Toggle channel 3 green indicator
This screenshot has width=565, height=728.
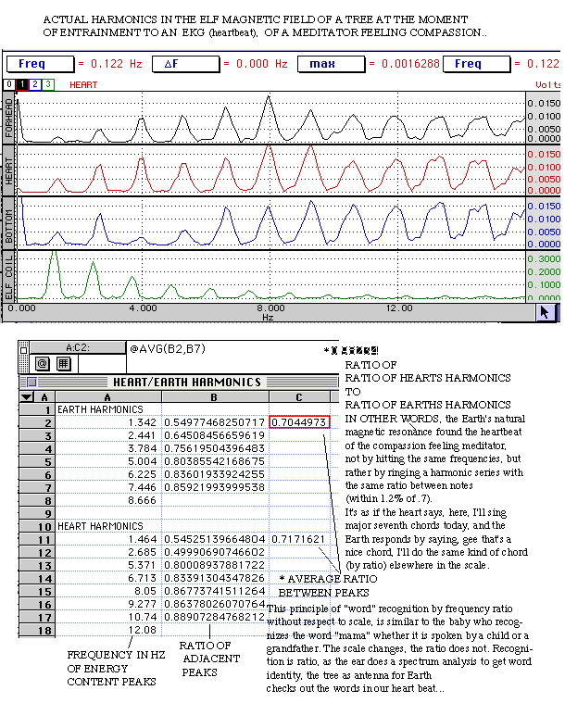tap(48, 84)
